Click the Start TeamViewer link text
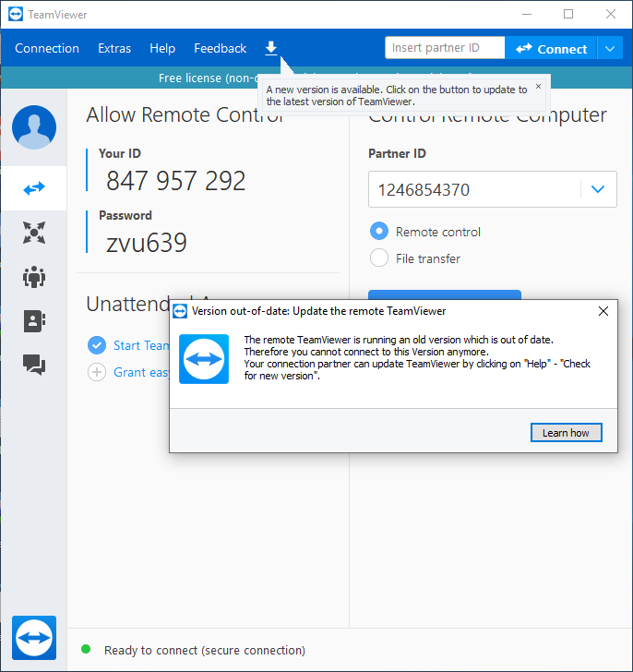 pos(141,345)
